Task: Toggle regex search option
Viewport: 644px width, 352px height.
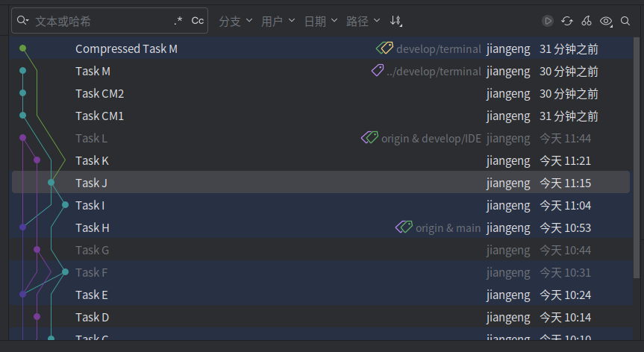Action: pyautogui.click(x=178, y=21)
